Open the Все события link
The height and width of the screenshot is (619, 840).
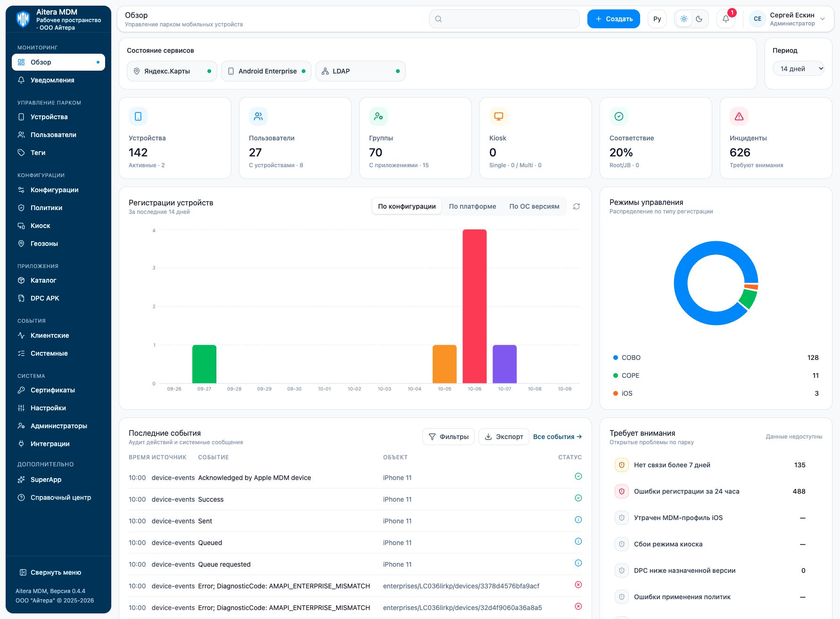click(x=557, y=437)
